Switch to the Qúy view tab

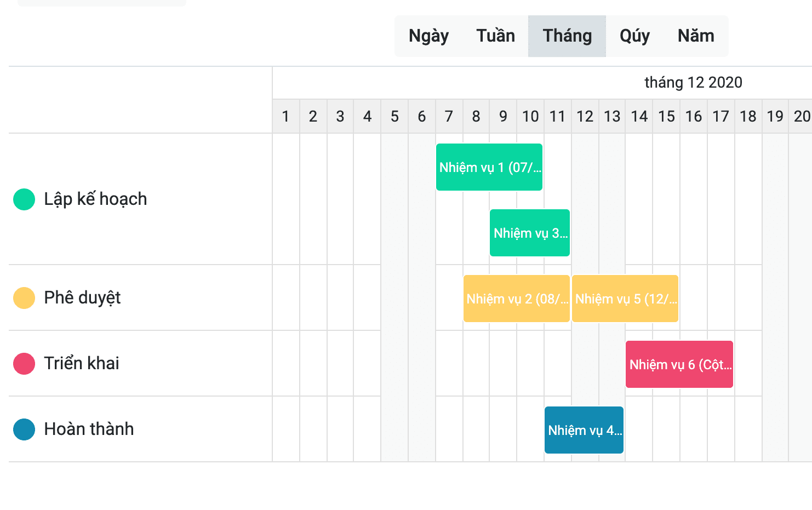click(634, 36)
